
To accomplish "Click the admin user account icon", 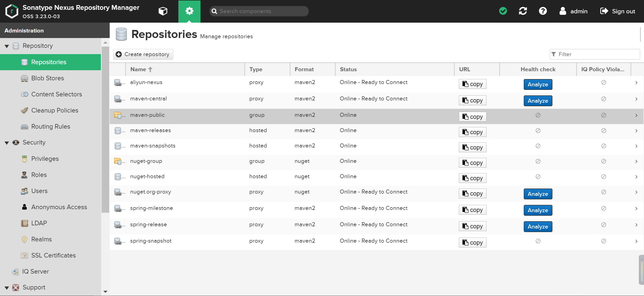I will pyautogui.click(x=563, y=11).
